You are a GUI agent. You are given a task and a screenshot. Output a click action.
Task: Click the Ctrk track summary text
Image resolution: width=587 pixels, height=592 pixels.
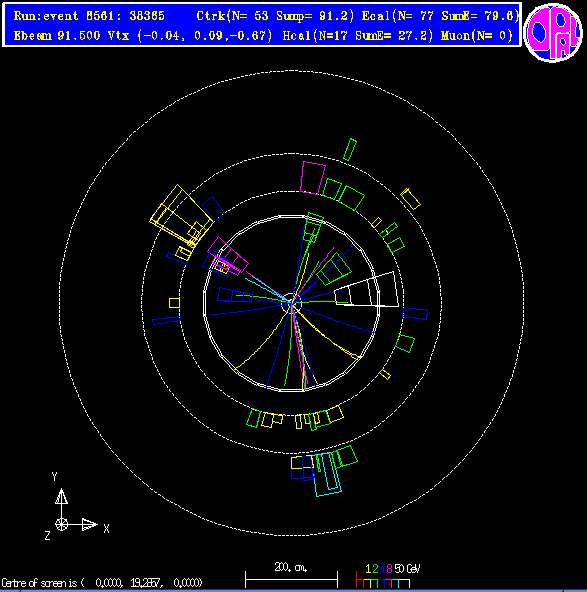pyautogui.click(x=275, y=16)
